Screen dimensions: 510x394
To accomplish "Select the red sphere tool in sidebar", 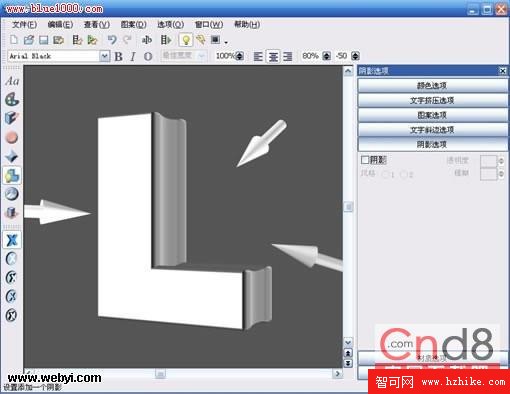I will [x=12, y=137].
